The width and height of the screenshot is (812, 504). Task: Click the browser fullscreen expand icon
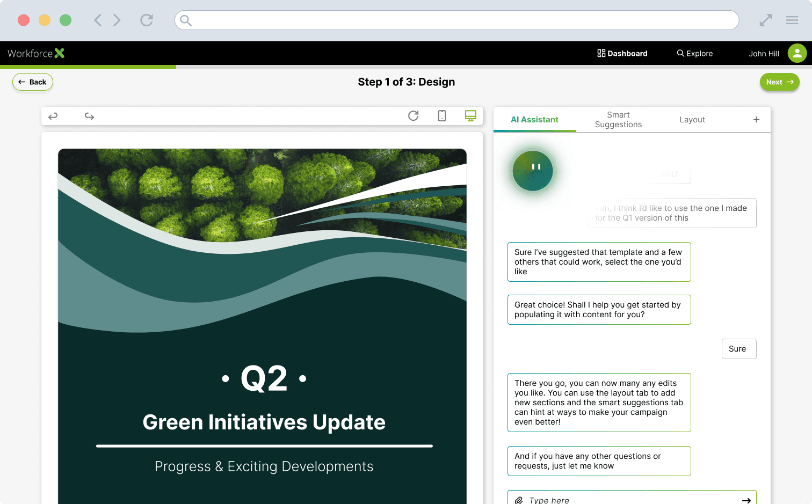point(766,20)
